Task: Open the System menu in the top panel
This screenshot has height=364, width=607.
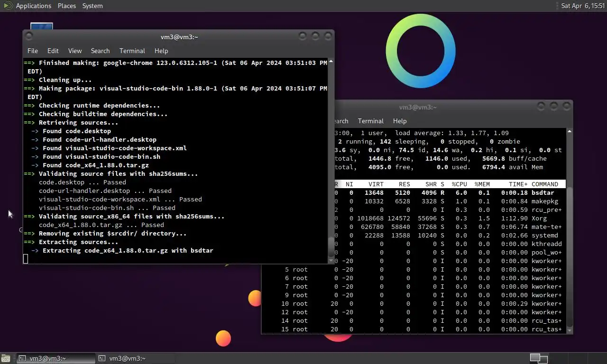Action: [x=92, y=6]
